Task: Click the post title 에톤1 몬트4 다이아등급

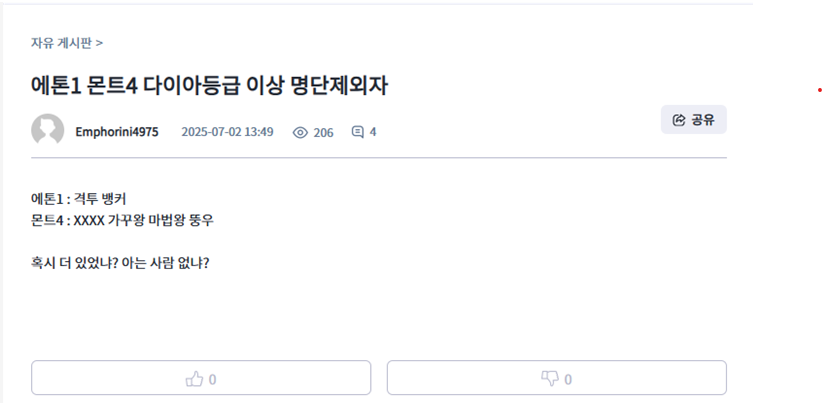Action: [209, 85]
